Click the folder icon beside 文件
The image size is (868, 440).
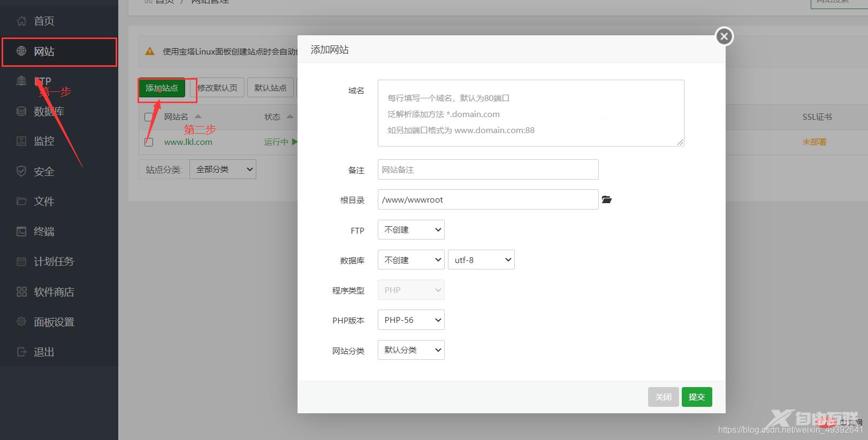click(21, 201)
